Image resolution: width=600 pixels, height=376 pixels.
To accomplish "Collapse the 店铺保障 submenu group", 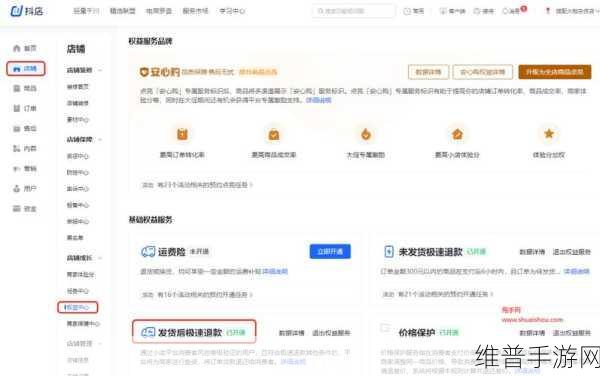I will click(100, 140).
